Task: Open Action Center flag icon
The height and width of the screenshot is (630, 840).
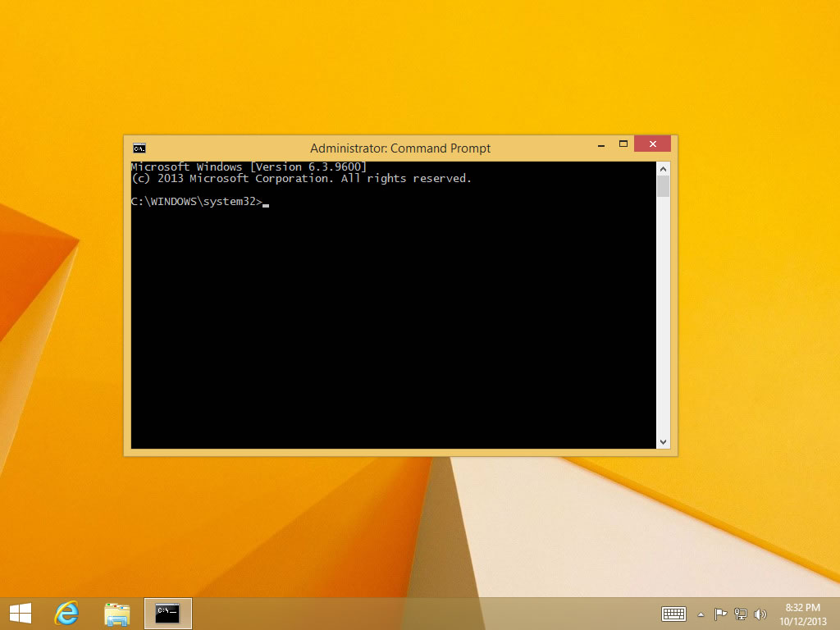Action: click(720, 614)
